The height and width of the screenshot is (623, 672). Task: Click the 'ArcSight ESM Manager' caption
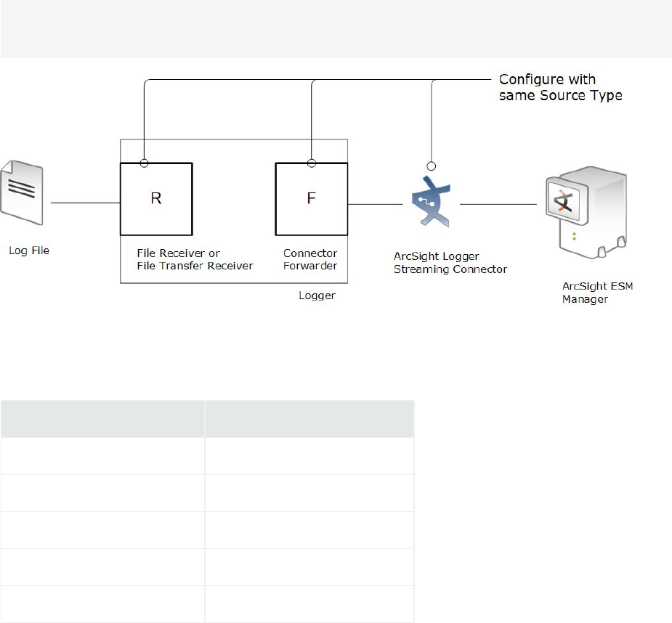tap(597, 293)
